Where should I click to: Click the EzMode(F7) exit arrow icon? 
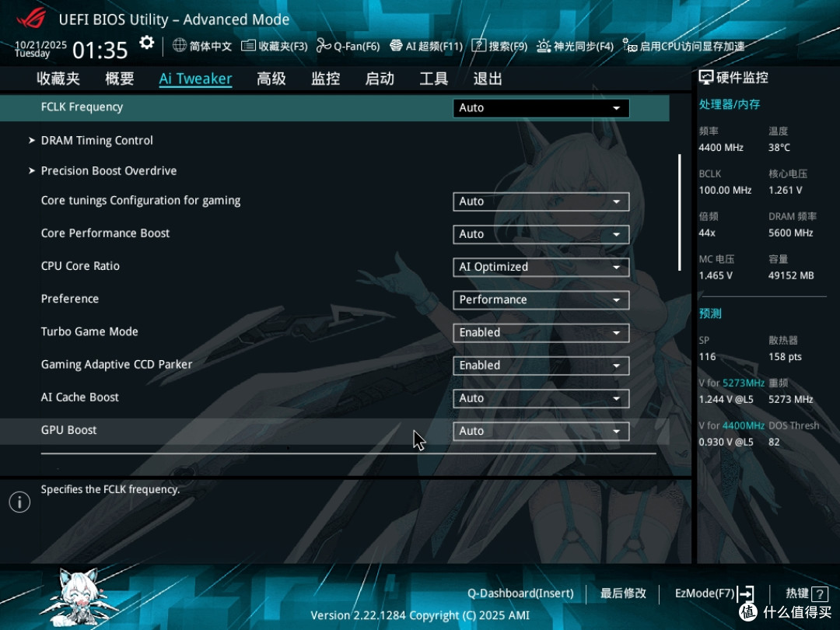(x=746, y=593)
